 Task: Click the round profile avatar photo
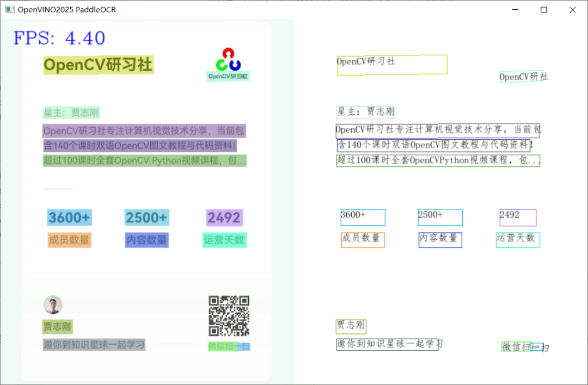point(53,305)
